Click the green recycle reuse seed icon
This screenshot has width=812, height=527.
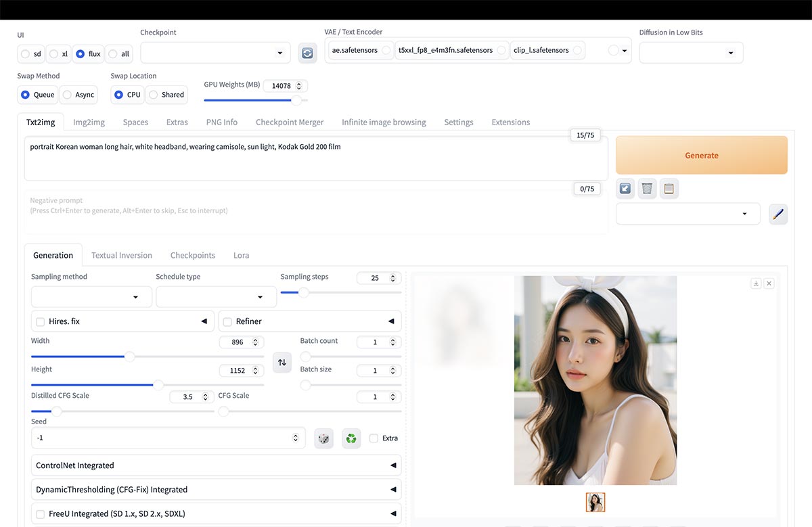(x=351, y=438)
